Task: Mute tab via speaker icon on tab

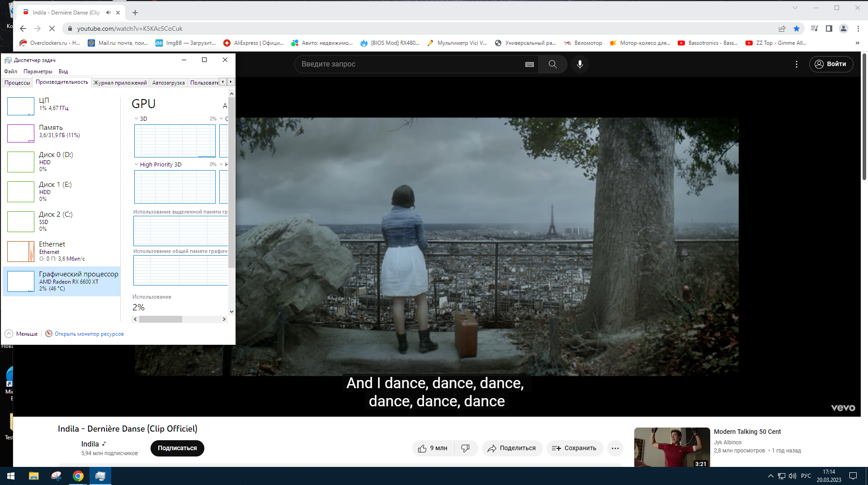Action: point(108,13)
